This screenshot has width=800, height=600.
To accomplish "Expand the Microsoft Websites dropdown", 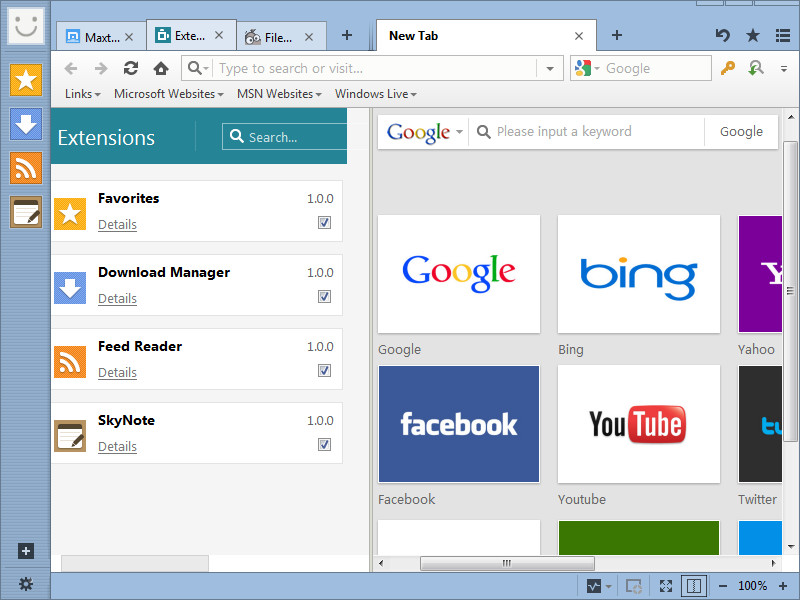I will click(168, 93).
